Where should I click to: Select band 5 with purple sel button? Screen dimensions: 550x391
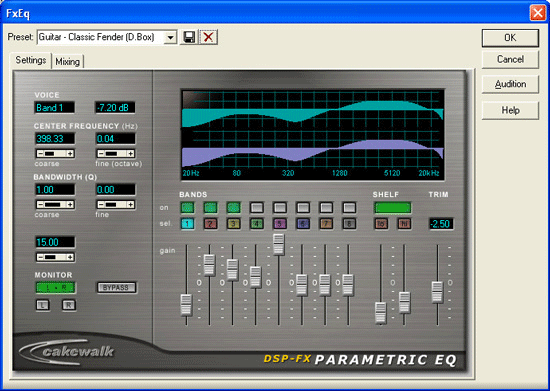tap(280, 224)
